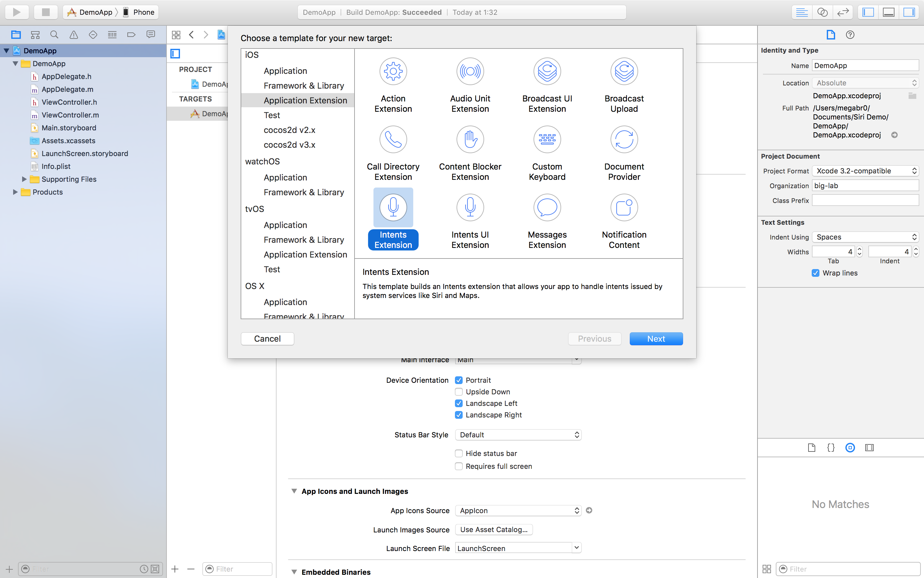The height and width of the screenshot is (578, 924).
Task: Select the Content Blocker Extension template
Action: tap(470, 153)
